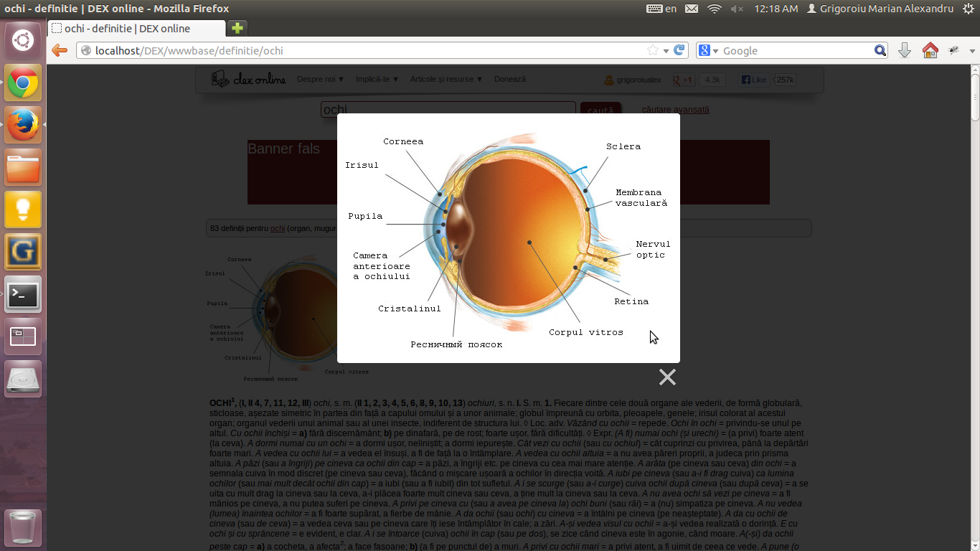Viewport: 980px width, 551px height.
Task: Click the dex online logo
Action: click(249, 79)
